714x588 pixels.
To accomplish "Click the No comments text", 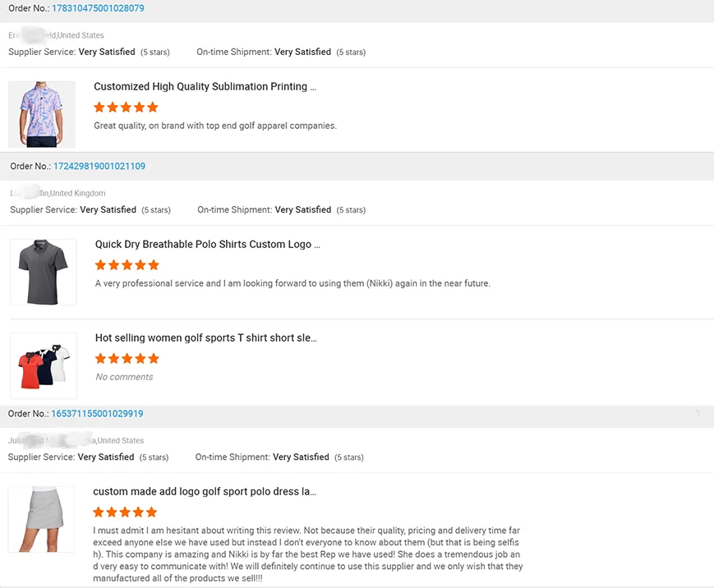I will pyautogui.click(x=124, y=377).
